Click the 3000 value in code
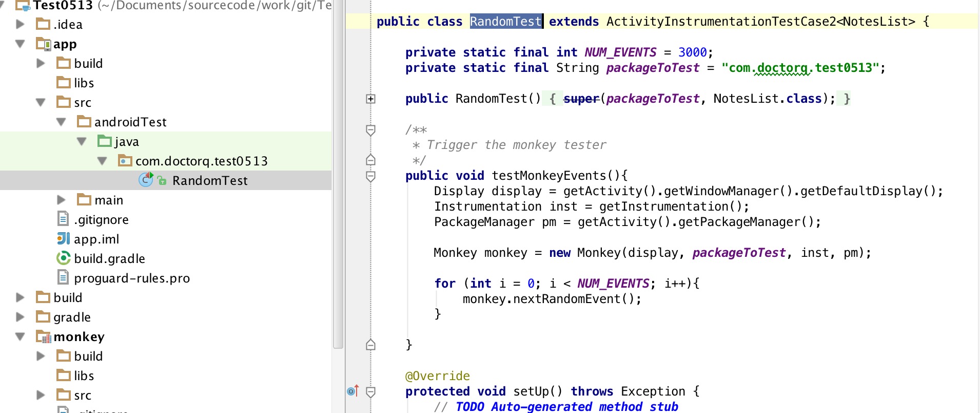The image size is (980, 413). click(693, 52)
